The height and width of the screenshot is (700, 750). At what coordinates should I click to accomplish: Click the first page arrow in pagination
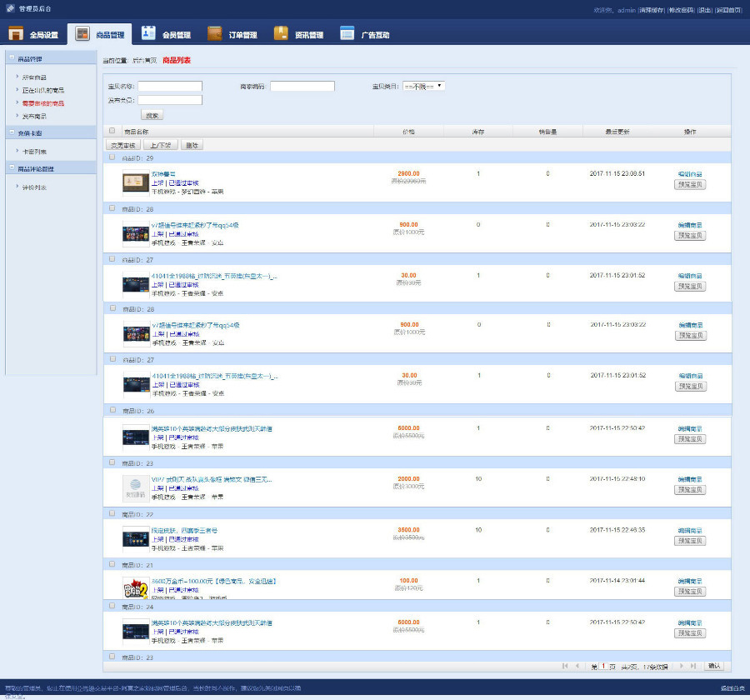(x=566, y=666)
